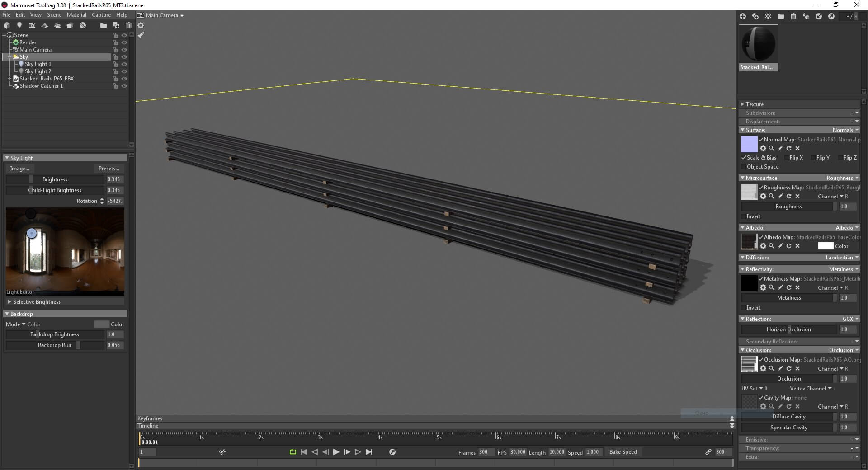Delete the selected scene object with the trash icon
Image resolution: width=868 pixels, height=470 pixels.
click(129, 25)
